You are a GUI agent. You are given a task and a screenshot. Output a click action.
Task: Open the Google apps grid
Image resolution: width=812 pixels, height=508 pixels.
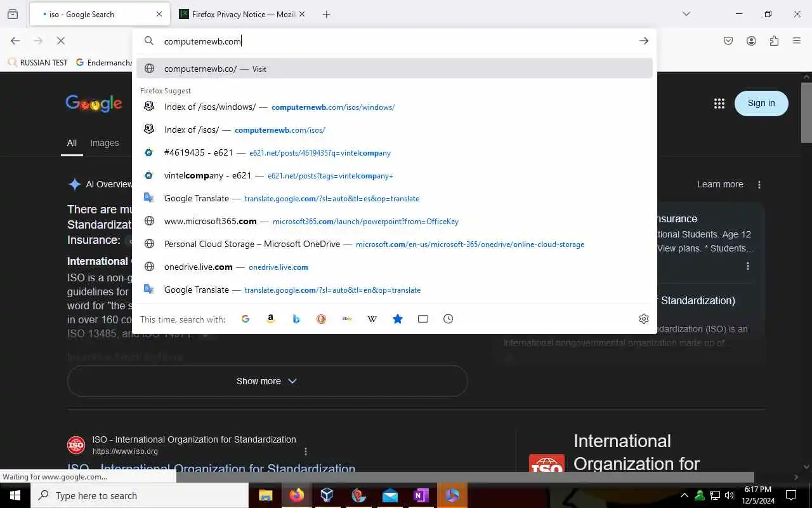pos(719,104)
